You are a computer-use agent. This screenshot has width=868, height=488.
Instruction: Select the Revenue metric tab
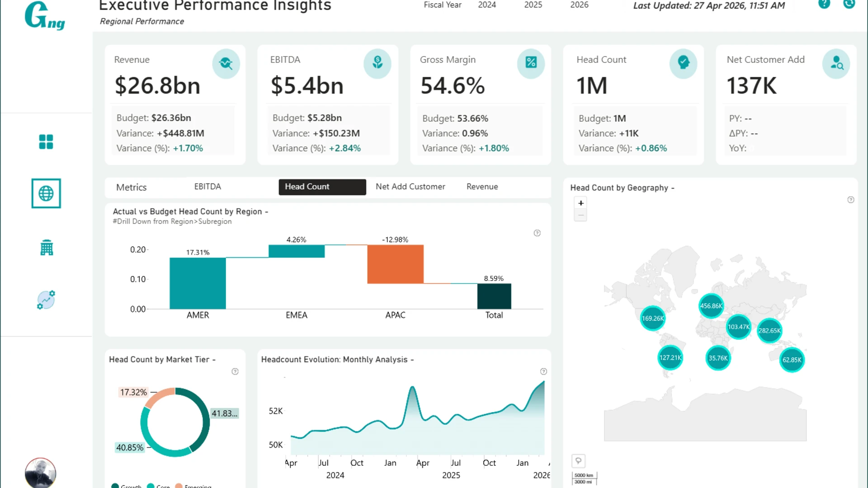point(482,187)
